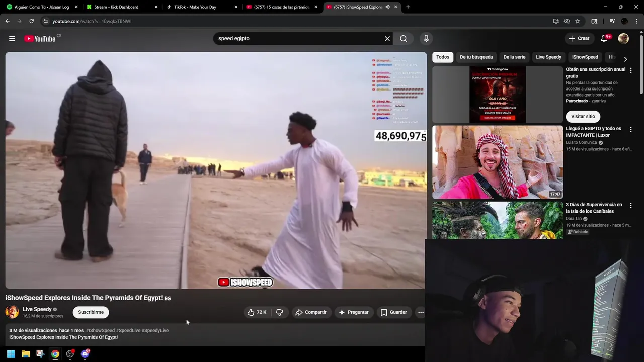
Task: Go to the YouTube home logo
Action: [x=40, y=39]
